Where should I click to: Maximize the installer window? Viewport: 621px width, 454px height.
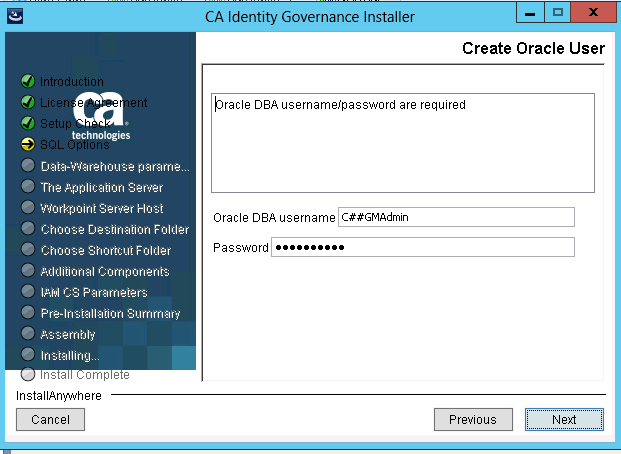click(x=558, y=13)
